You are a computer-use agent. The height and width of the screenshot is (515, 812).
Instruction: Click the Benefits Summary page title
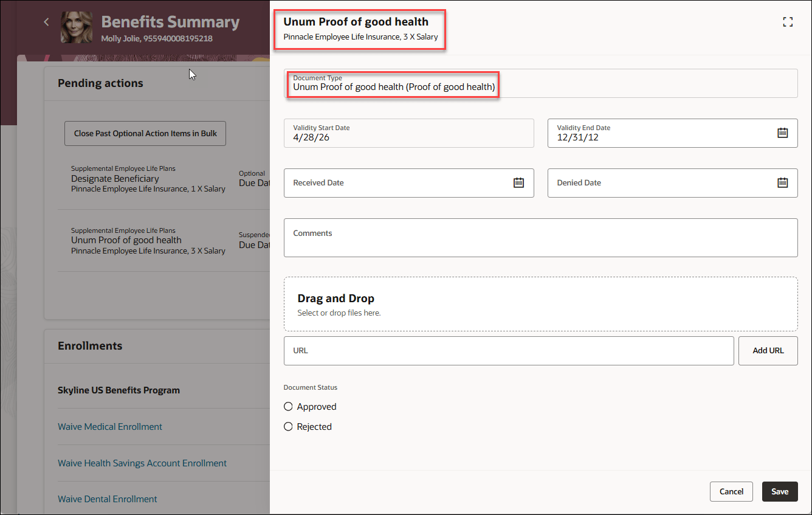[170, 22]
